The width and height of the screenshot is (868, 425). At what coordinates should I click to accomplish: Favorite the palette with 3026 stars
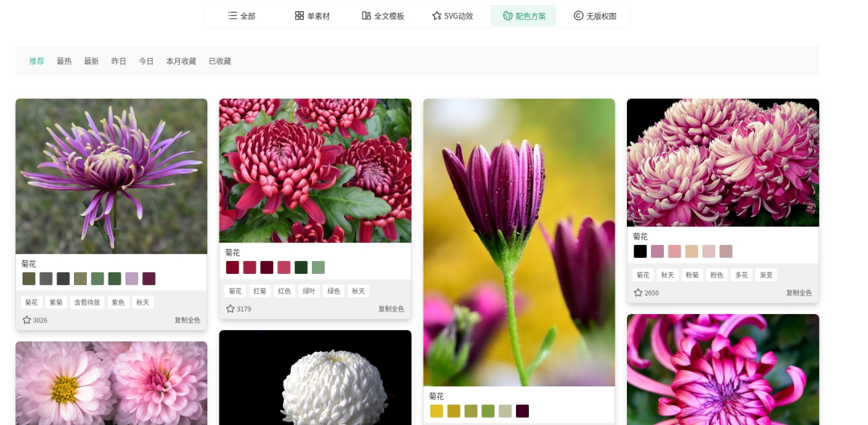pos(27,320)
